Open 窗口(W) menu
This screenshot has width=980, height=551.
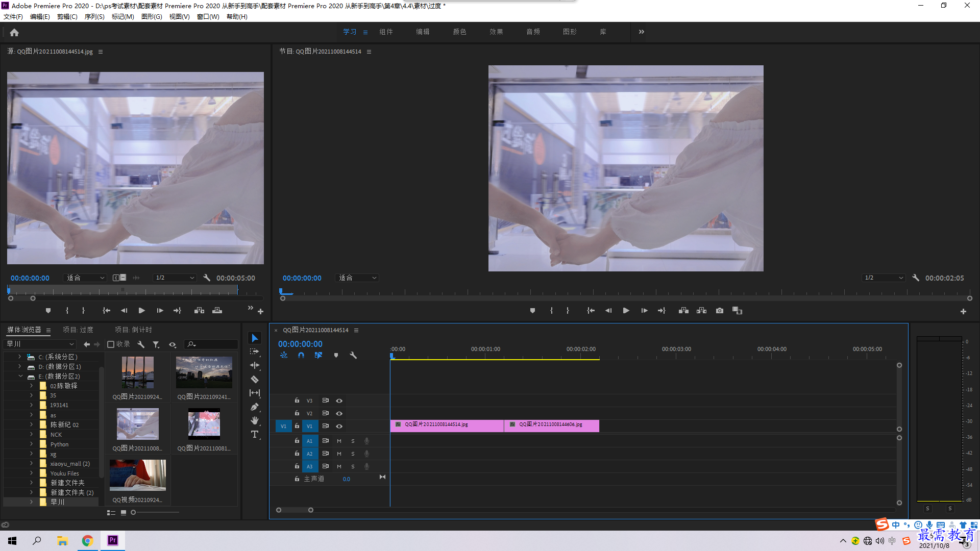208,17
